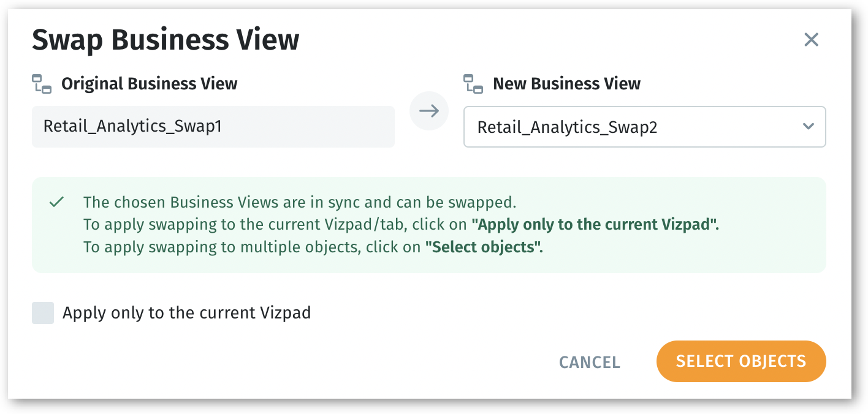Click the 'Business Views are in sync' message line
This screenshot has height=414, width=868.
click(300, 202)
